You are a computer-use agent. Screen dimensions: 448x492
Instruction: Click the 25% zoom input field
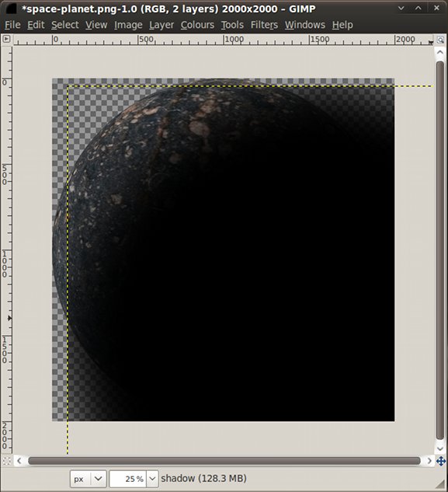[x=128, y=479]
